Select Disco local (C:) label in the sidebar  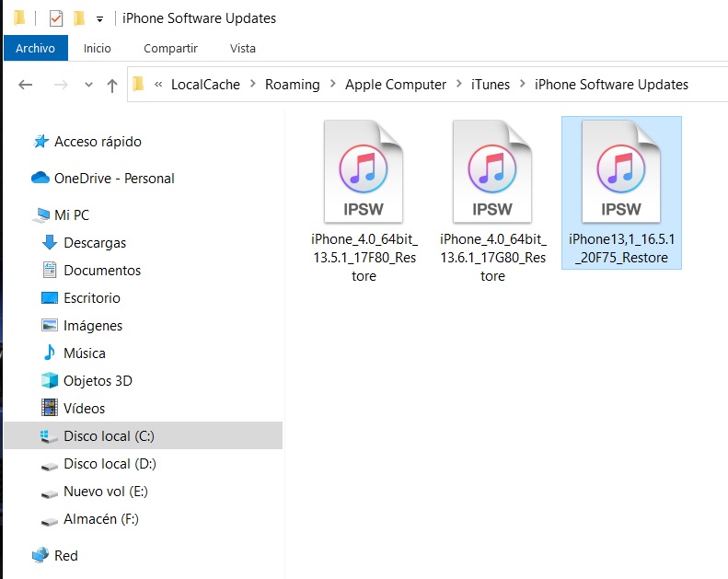[x=109, y=436]
